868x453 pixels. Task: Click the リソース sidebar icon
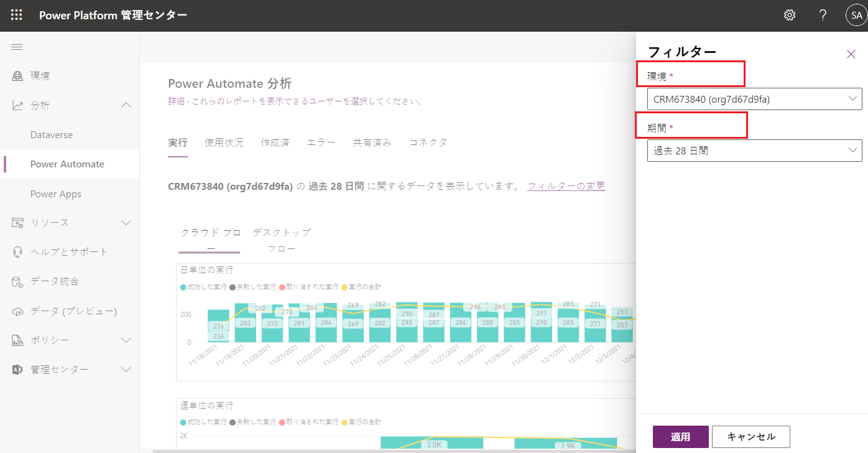[17, 223]
